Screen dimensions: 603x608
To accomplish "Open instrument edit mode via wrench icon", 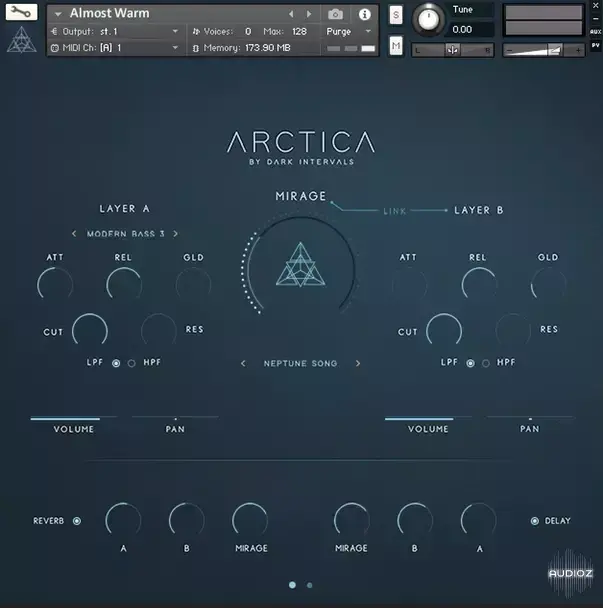I will 21,12.
